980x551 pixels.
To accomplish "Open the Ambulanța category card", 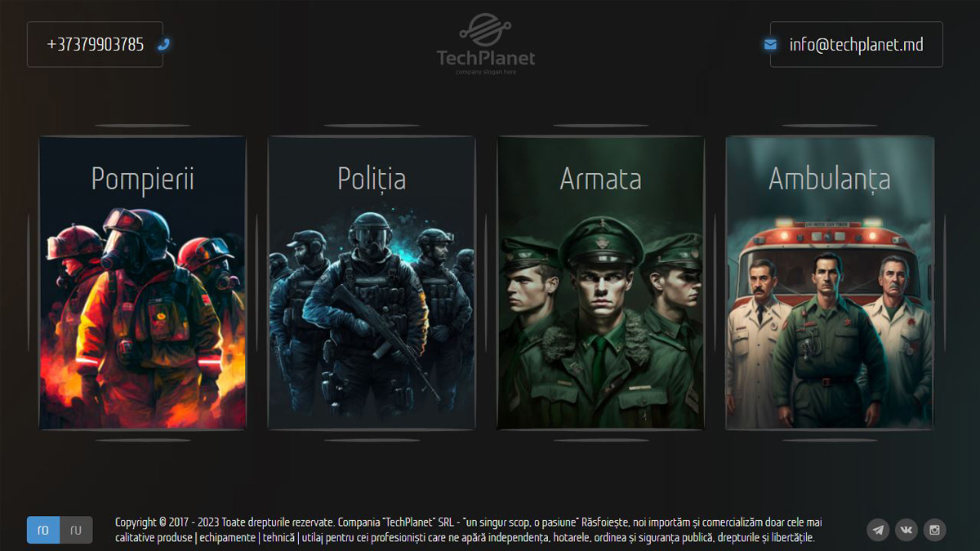I will click(830, 282).
